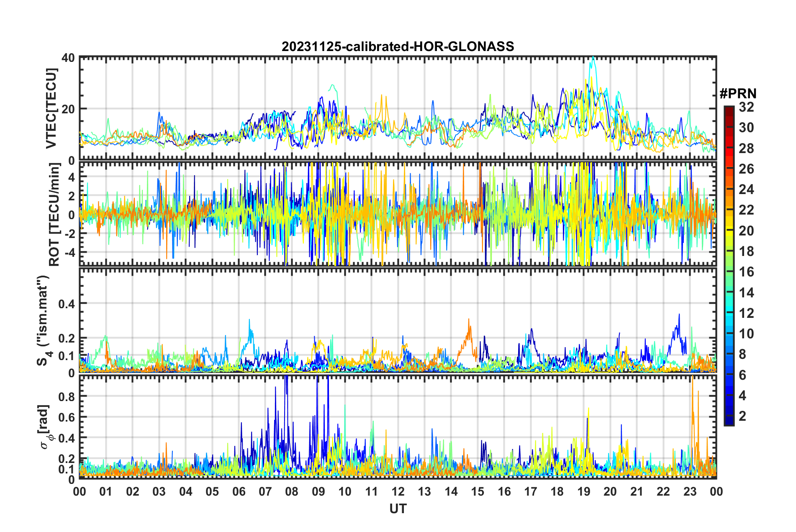The height and width of the screenshot is (532, 796).
Task: Click the 6 tick label on PRN colorbar
Action: (x=742, y=375)
